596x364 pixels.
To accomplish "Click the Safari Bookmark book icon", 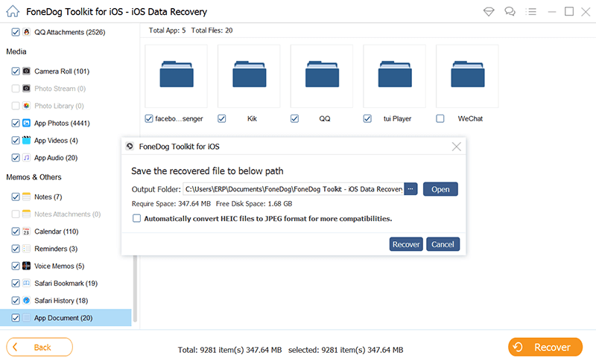I will pyautogui.click(x=26, y=283).
